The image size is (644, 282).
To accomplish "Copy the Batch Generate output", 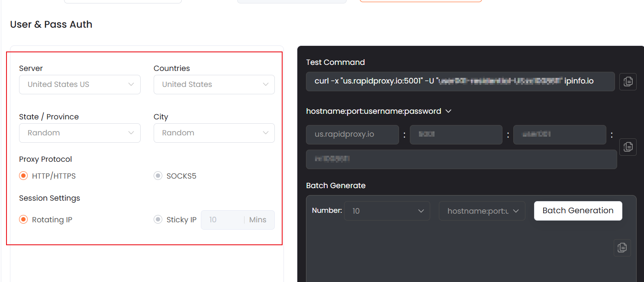I will (622, 247).
